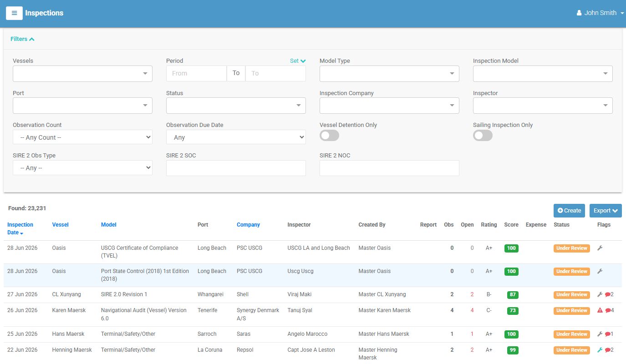Open comment bubble icon on CL Xunyang row
The height and width of the screenshot is (364, 626).
click(608, 295)
